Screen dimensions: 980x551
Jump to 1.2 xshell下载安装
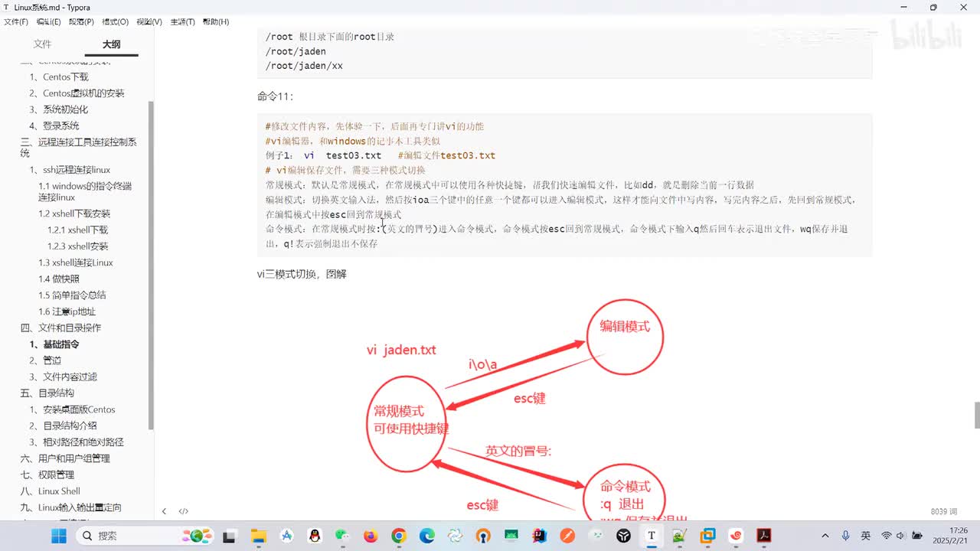pos(74,214)
